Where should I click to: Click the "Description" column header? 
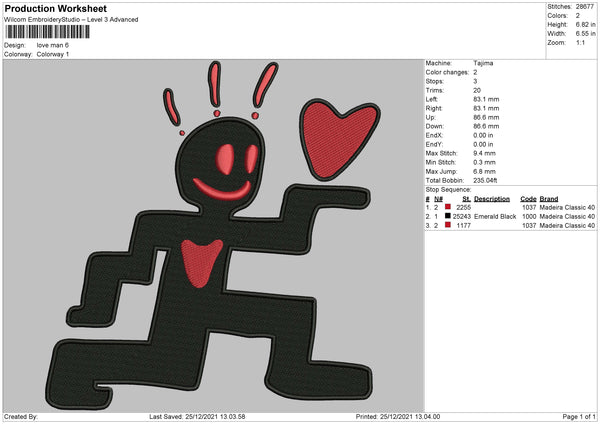click(x=492, y=199)
